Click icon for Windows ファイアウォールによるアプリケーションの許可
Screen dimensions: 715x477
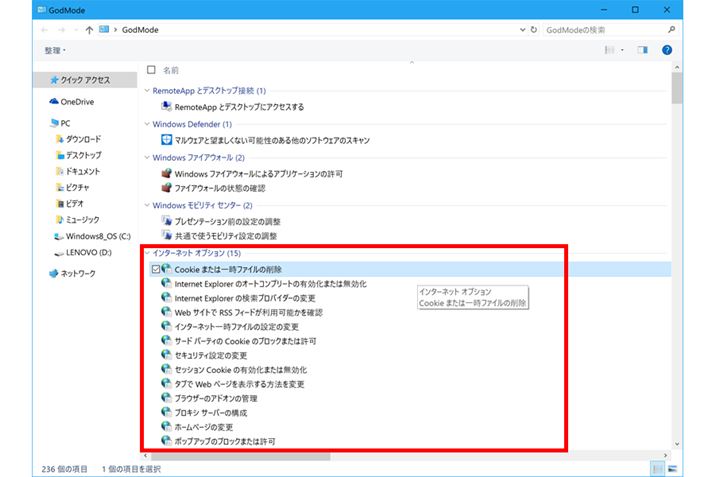coord(166,173)
